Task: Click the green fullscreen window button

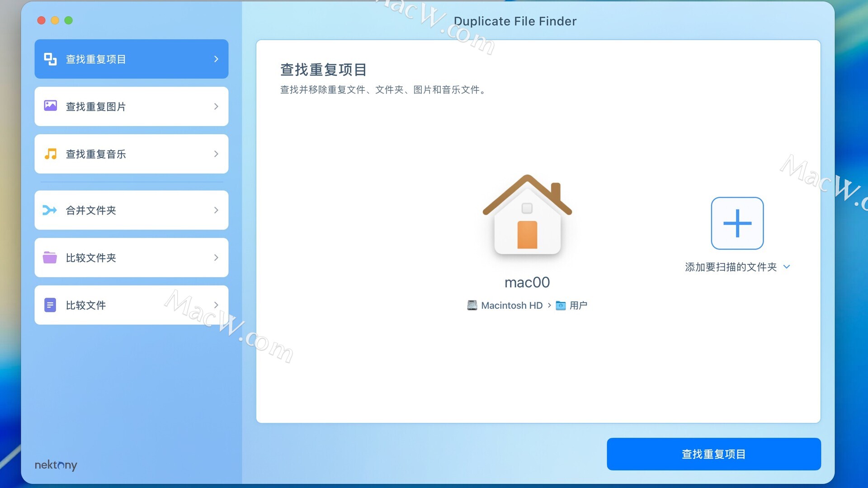Action: (69, 20)
